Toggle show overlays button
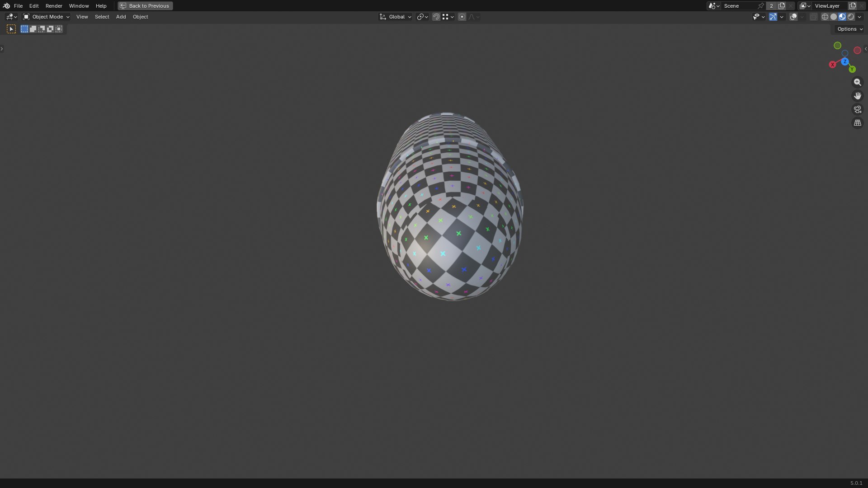Image resolution: width=868 pixels, height=488 pixels. [793, 17]
